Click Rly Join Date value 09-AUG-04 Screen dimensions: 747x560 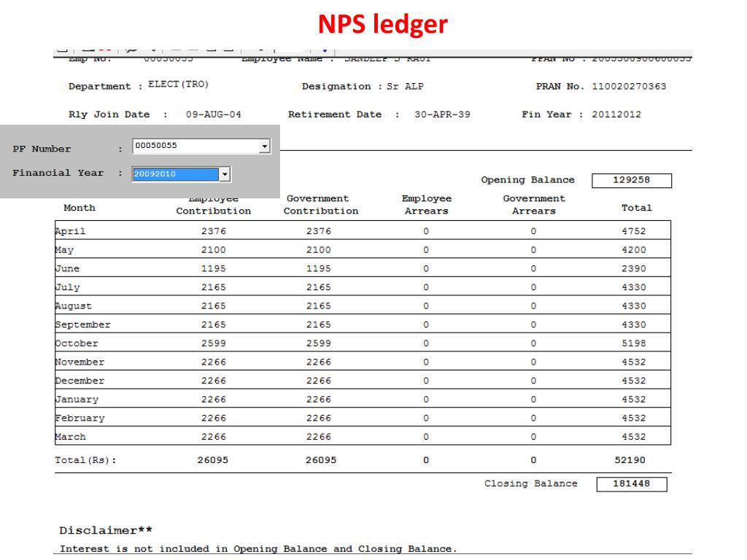click(214, 114)
